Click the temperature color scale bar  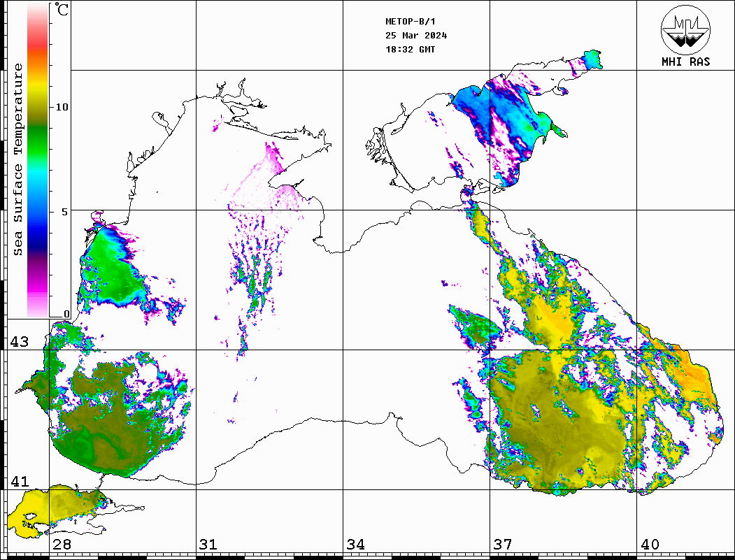[38, 160]
